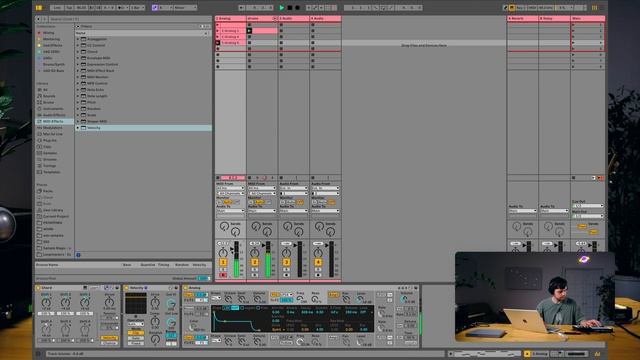The image size is (640, 360).
Task: Expand the Chord folder in browser list
Action: pos(78,52)
